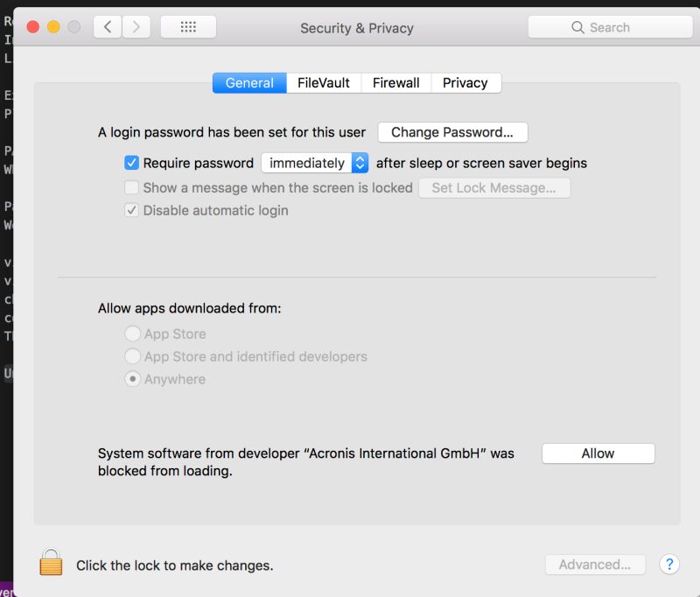Select App Store and identified developers

(x=133, y=356)
